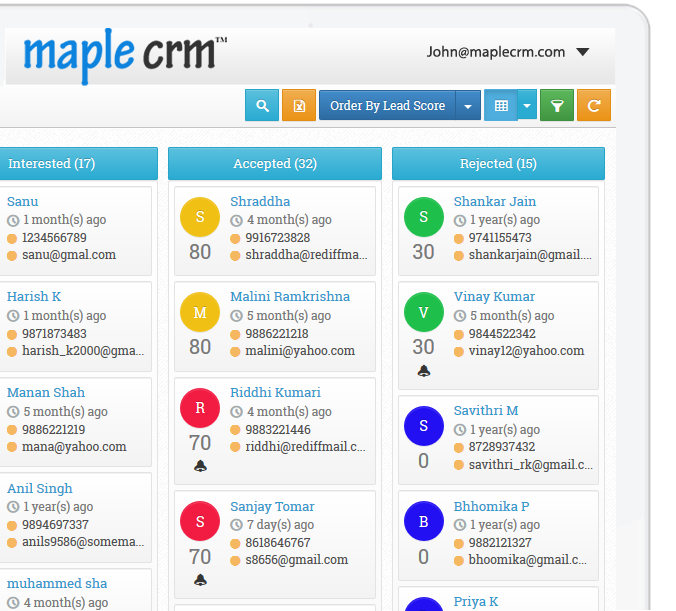This screenshot has width=676, height=611.
Task: Click lead score 0 on Savithri M's card
Action: (423, 461)
